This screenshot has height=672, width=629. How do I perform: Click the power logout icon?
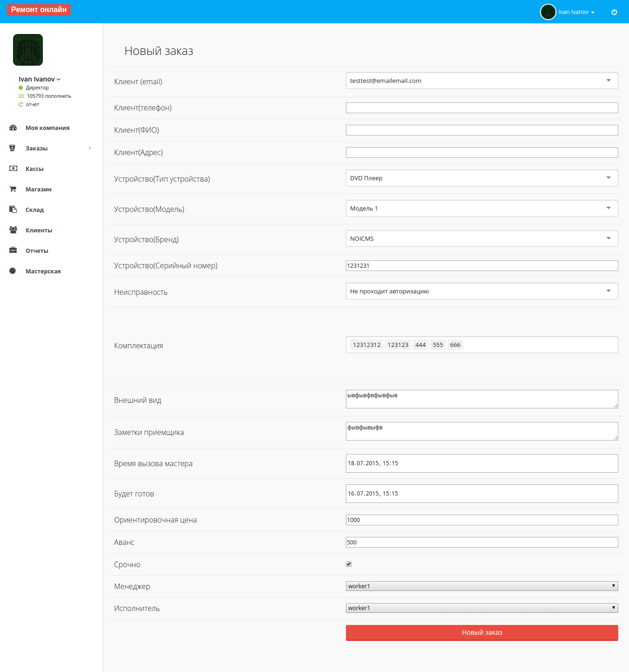(614, 12)
